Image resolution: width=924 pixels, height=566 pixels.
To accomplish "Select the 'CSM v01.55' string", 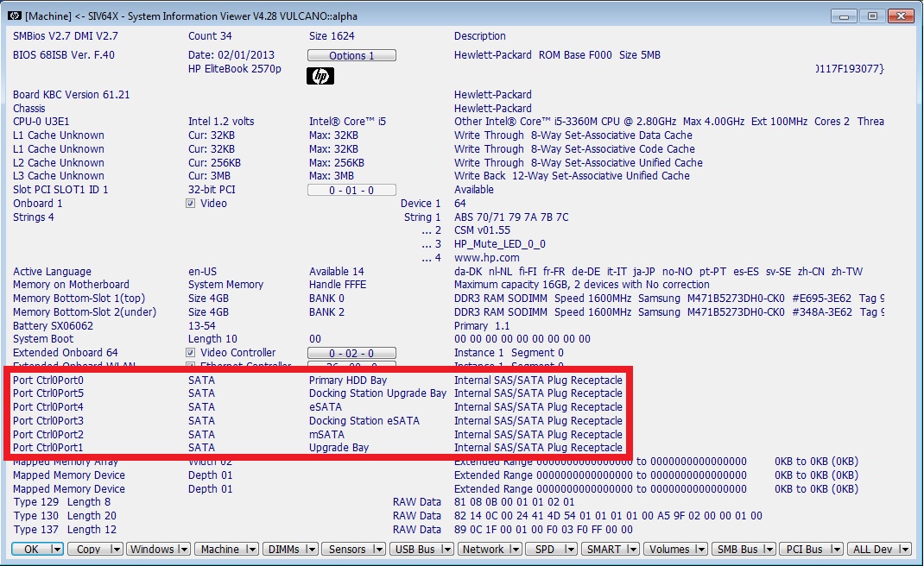I will coord(482,230).
